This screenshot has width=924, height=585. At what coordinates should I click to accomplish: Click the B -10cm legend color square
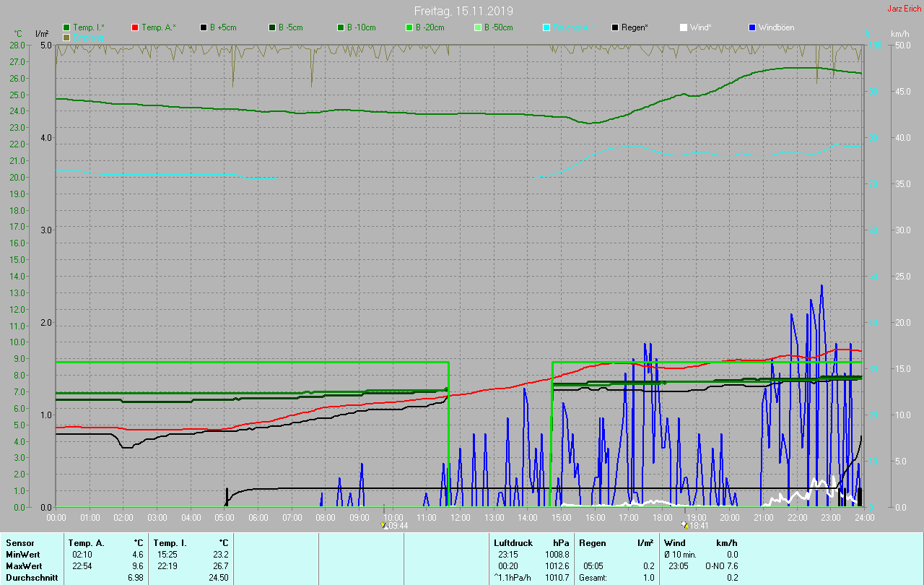coord(341,27)
